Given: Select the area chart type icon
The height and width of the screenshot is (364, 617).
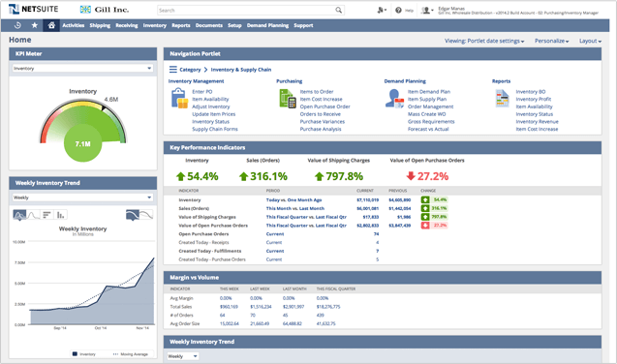Looking at the screenshot, I should (x=19, y=215).
